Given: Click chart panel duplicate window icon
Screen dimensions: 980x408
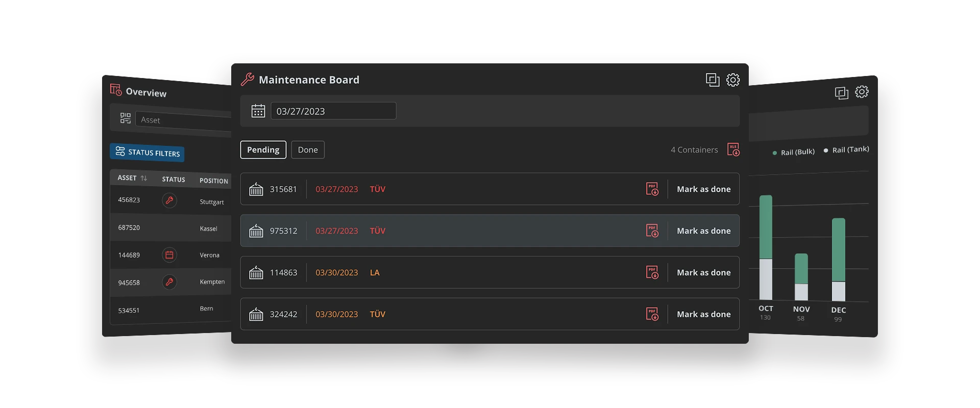Looking at the screenshot, I should coord(841,93).
